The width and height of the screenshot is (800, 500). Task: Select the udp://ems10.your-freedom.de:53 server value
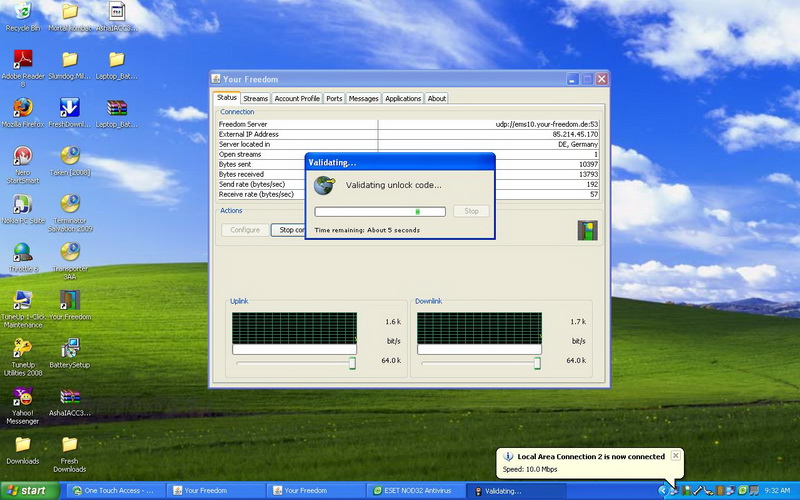pos(546,124)
